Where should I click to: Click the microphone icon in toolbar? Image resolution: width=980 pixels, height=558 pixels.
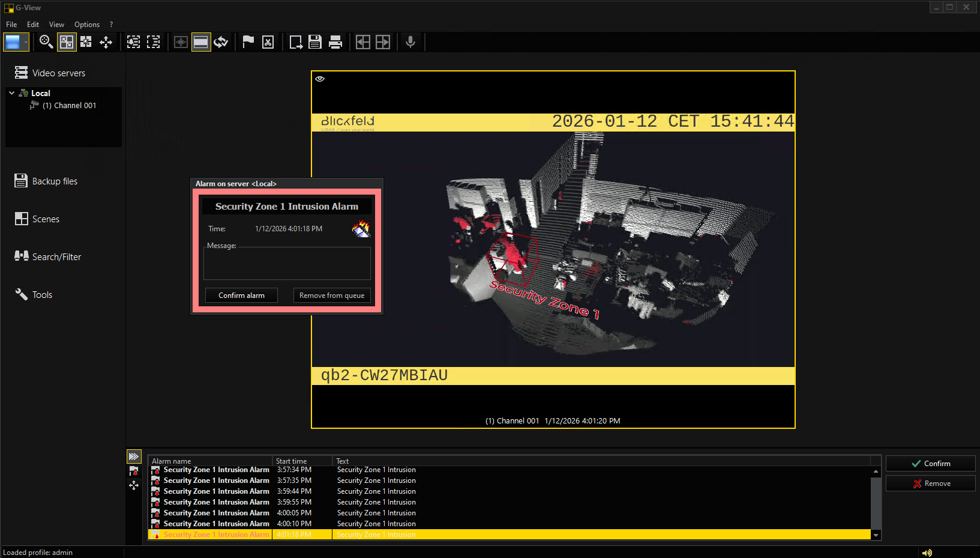point(410,42)
